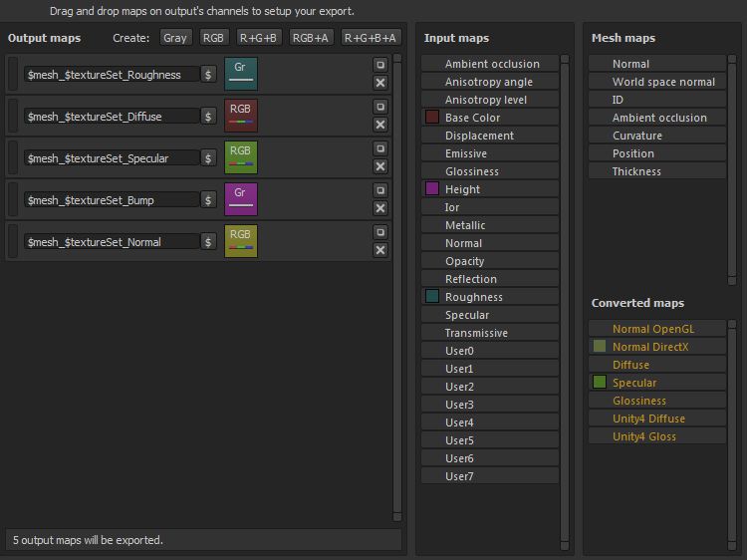Delete the Specular output map row

(380, 166)
